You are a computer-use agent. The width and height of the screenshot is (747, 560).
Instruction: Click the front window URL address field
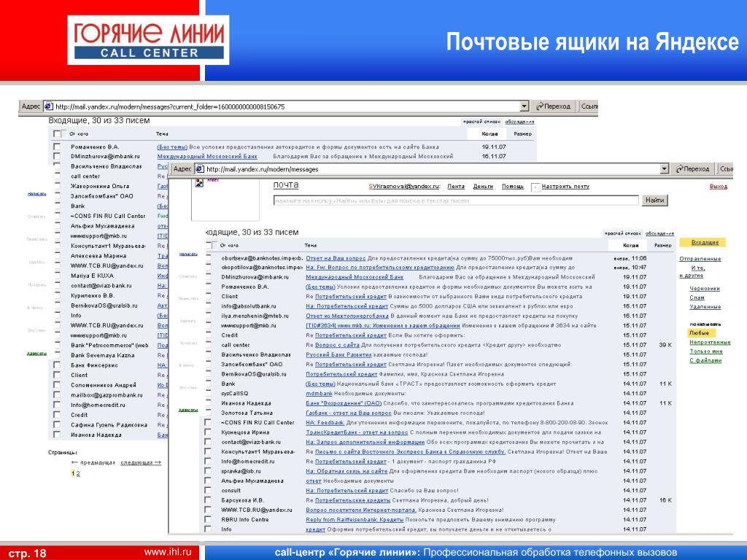pyautogui.click(x=432, y=169)
